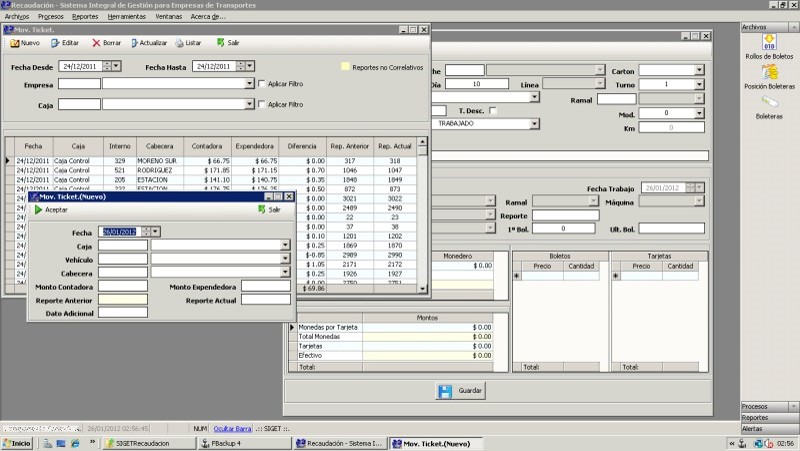Switch to the Recaudación - Sistema taskbar item
800x451 pixels.
pos(340,443)
